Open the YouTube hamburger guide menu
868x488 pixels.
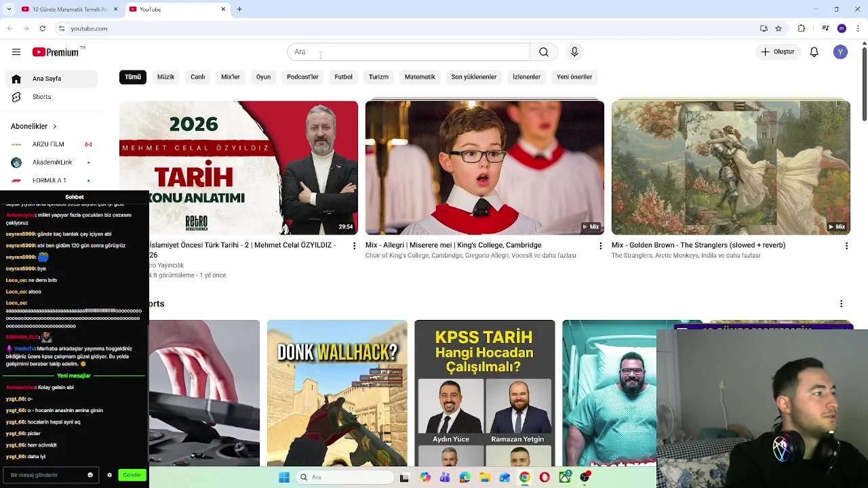16,52
